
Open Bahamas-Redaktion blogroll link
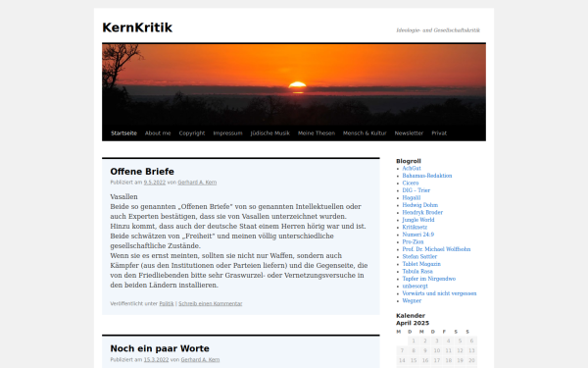tap(427, 176)
